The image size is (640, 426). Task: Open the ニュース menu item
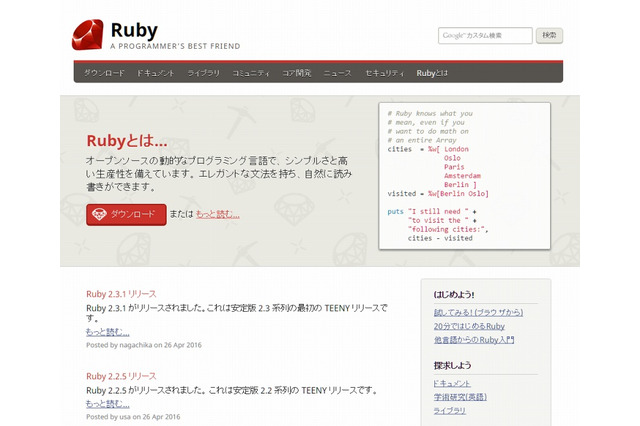point(338,73)
